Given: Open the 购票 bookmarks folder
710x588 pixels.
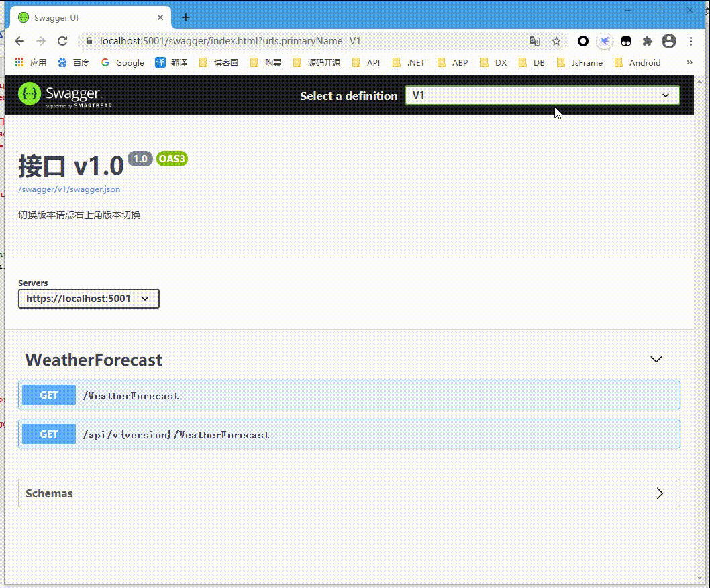Looking at the screenshot, I should (x=266, y=62).
